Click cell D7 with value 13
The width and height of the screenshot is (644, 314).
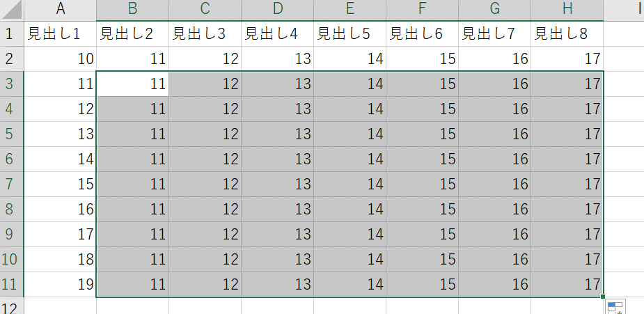tap(278, 185)
